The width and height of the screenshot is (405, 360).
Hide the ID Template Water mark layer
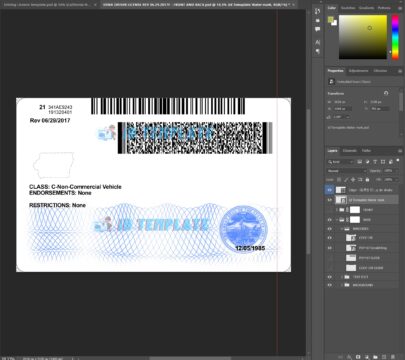[330, 200]
